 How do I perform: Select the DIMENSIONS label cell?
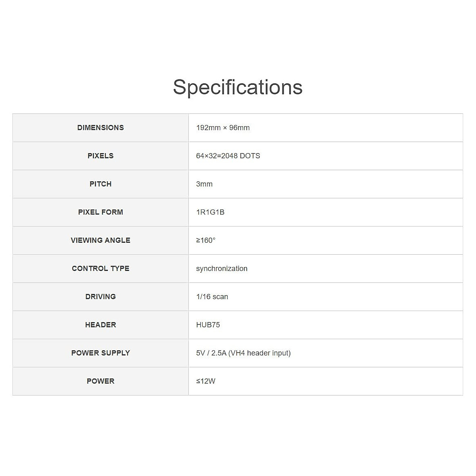[x=100, y=128]
